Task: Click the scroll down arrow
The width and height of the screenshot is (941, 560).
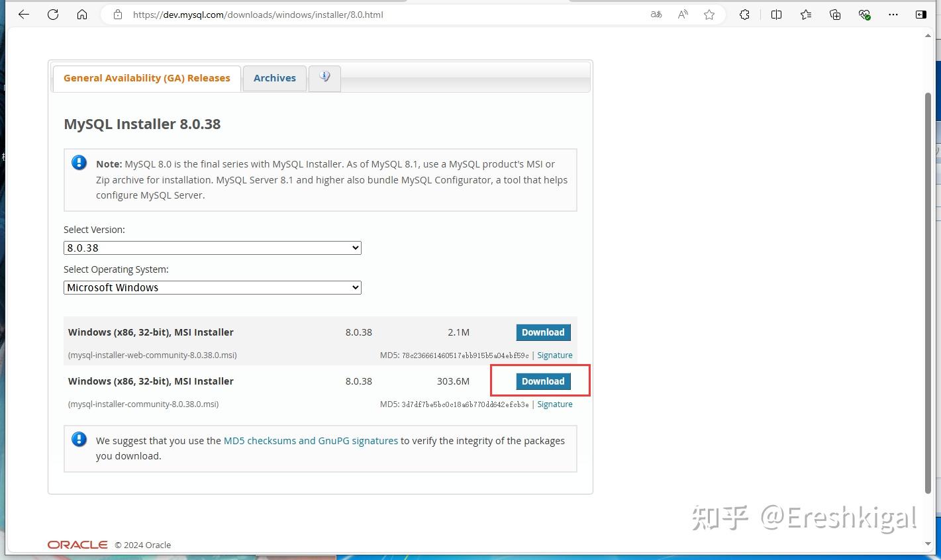Action: pyautogui.click(x=928, y=544)
